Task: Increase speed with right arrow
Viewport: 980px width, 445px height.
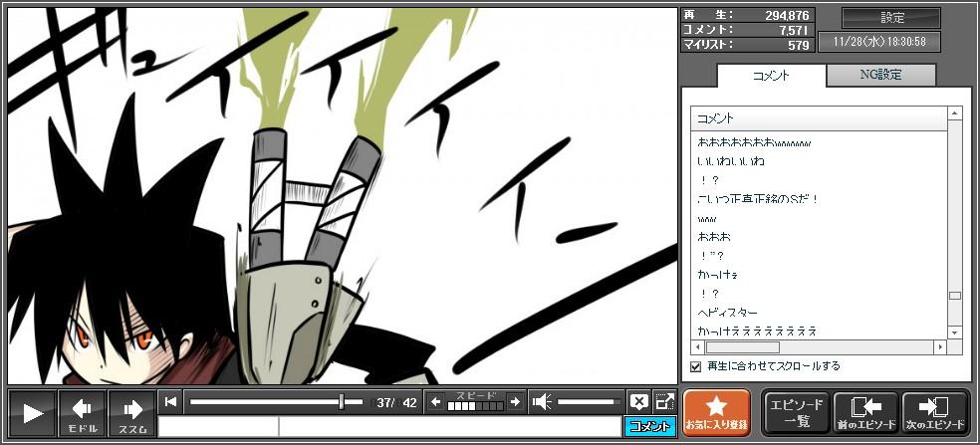Action: [x=514, y=402]
